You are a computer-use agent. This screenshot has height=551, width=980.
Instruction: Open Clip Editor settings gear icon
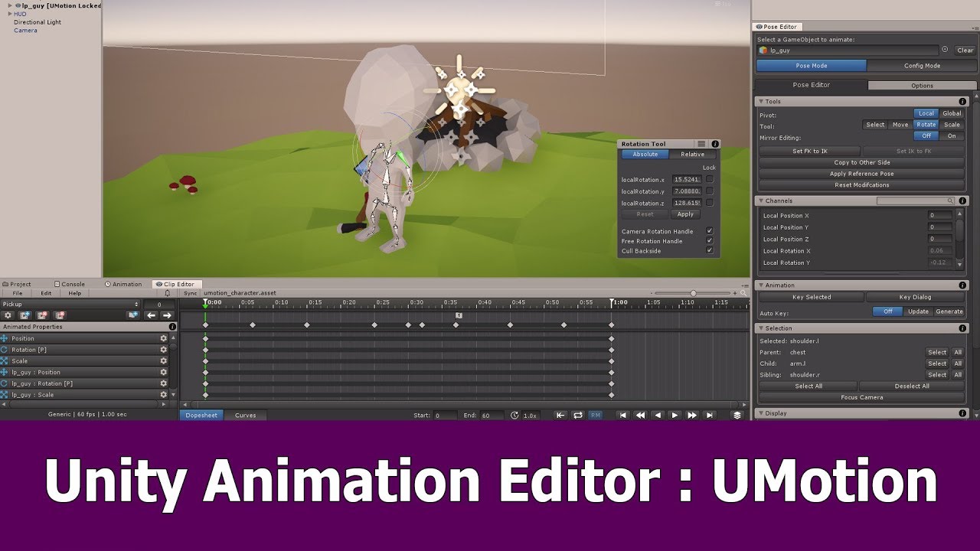[x=8, y=315]
